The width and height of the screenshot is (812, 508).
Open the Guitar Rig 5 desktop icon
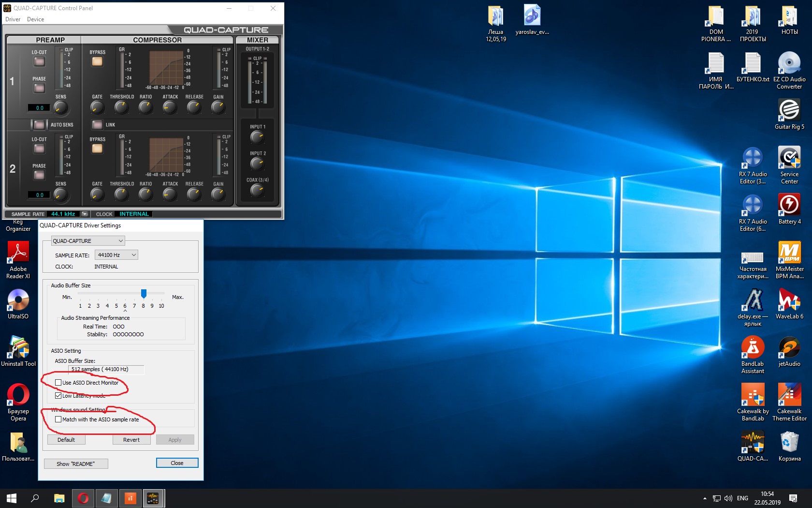789,110
